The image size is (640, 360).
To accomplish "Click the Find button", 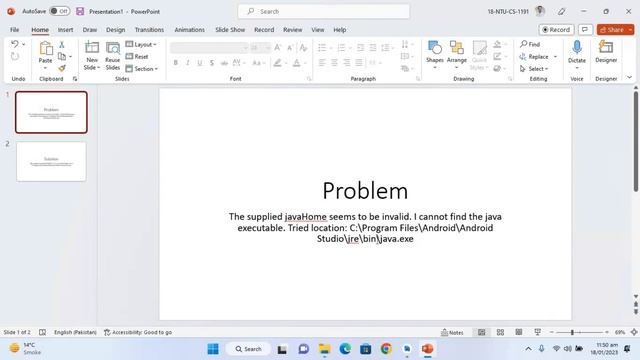I will (530, 44).
